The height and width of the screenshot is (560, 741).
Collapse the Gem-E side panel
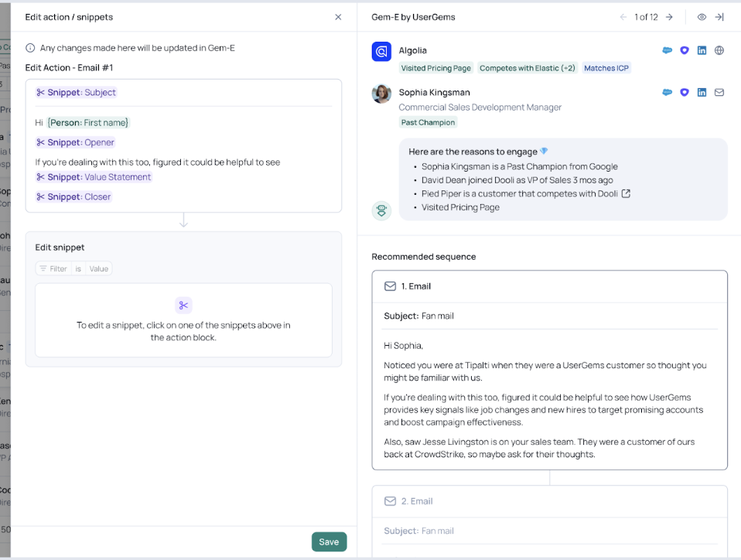pos(719,17)
